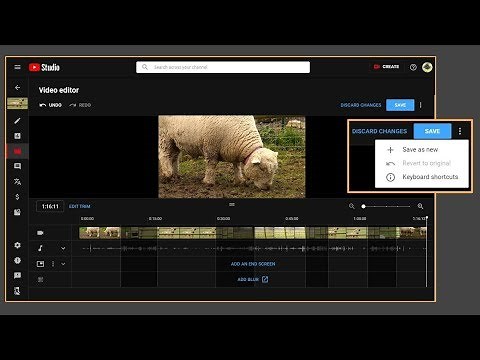Click the external link icon beside ADD BLUR
The image size is (480, 360).
tap(265, 279)
